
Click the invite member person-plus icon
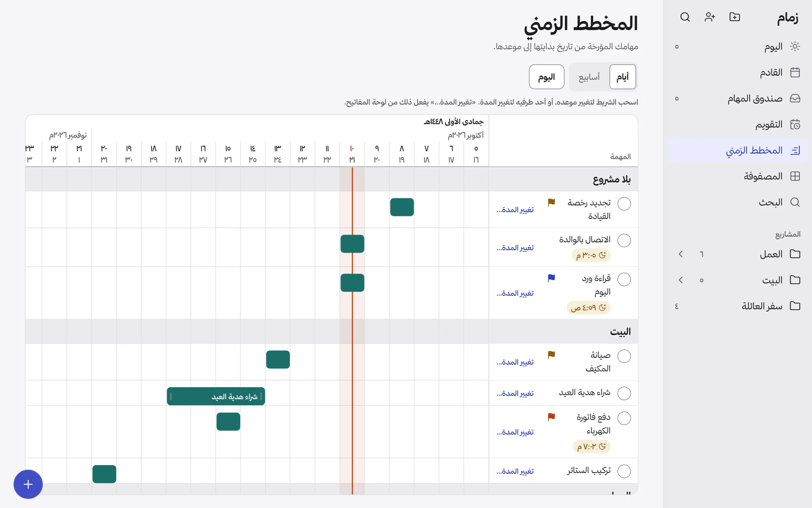click(710, 17)
